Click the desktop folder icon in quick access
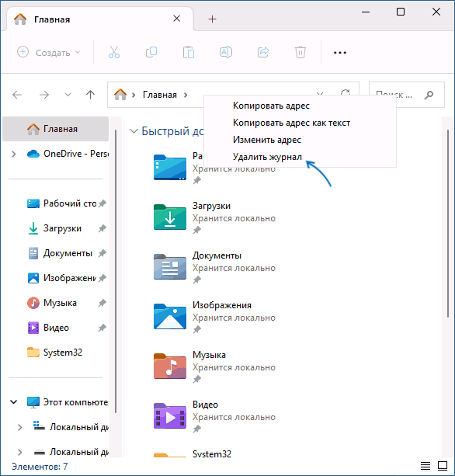 [x=170, y=167]
